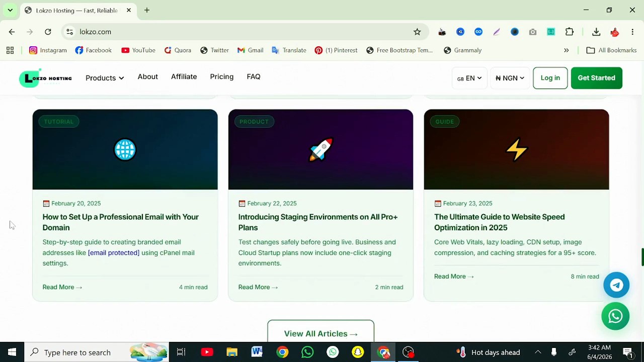Click the GUIDE tag badge
Viewport: 644px width, 362px height.
point(445,122)
